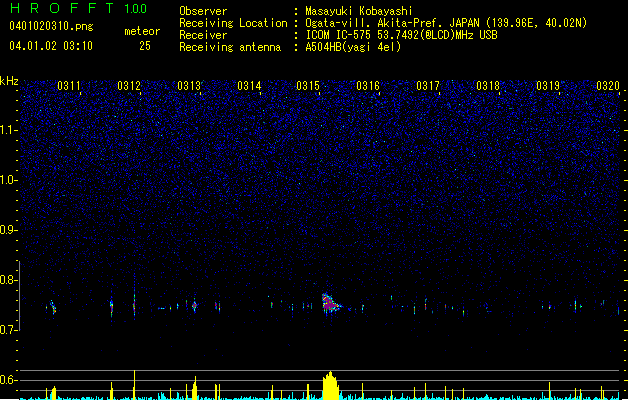Click the Receiver label
Image resolution: width=629 pixels, height=400 pixels.
coord(203,35)
